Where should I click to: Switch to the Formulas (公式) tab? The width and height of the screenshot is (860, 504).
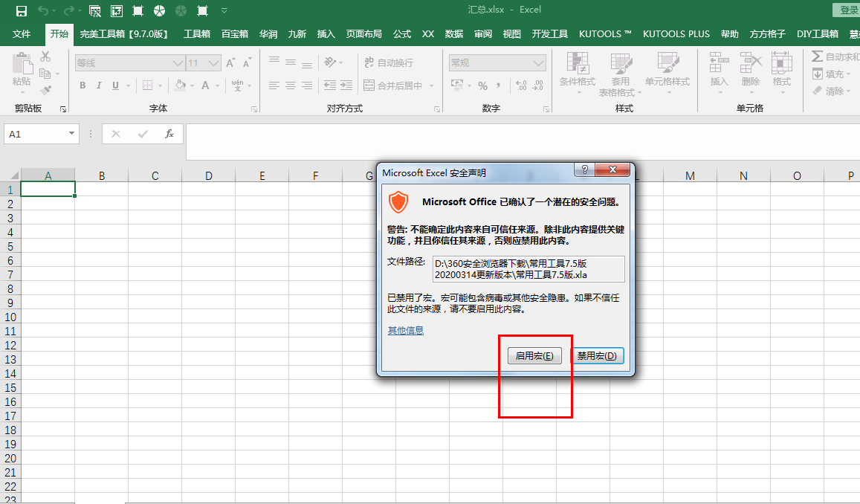[x=402, y=34]
